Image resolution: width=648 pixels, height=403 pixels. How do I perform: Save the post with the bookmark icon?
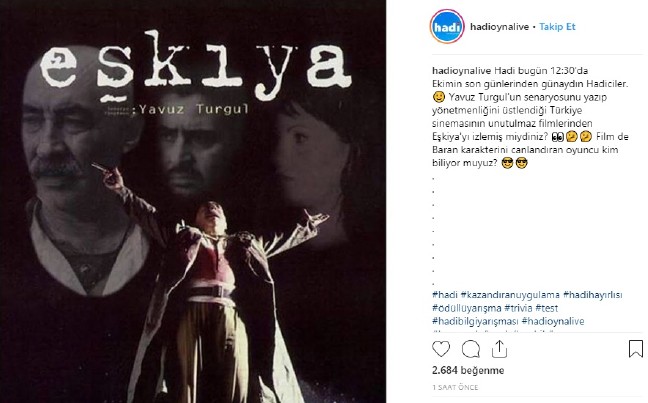(636, 349)
